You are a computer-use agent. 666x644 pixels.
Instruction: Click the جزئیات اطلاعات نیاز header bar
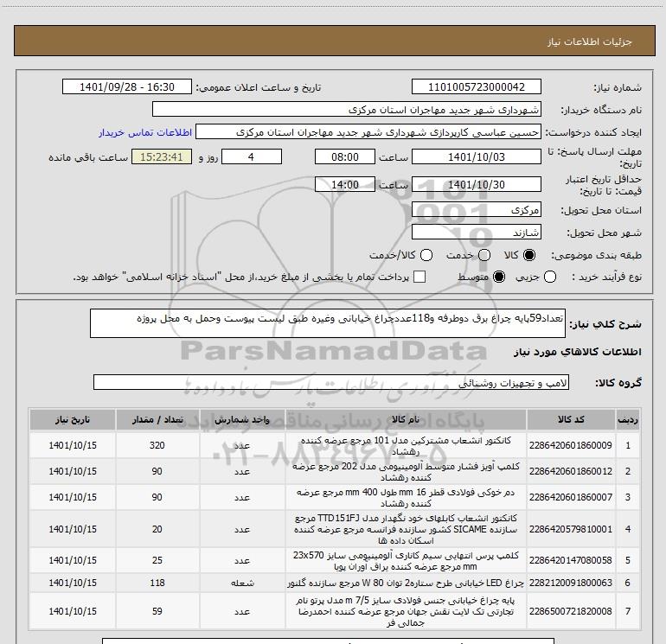pyautogui.click(x=334, y=41)
